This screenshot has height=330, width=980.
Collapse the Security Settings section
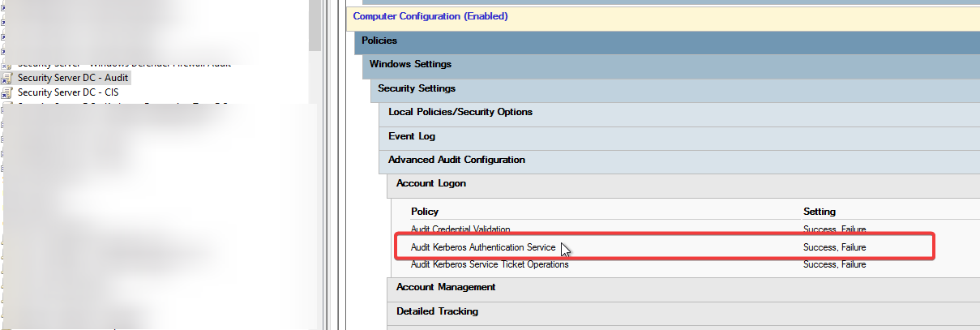click(x=675, y=88)
